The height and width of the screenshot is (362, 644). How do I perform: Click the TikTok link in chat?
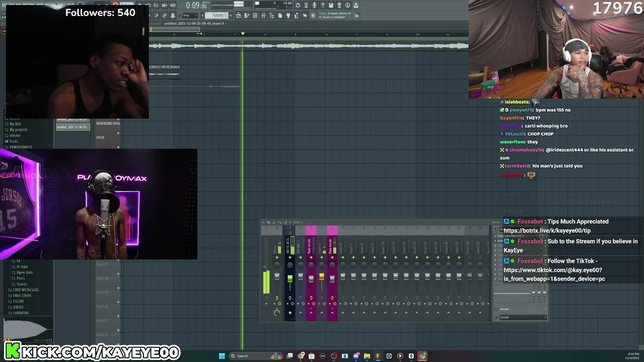coord(554,274)
